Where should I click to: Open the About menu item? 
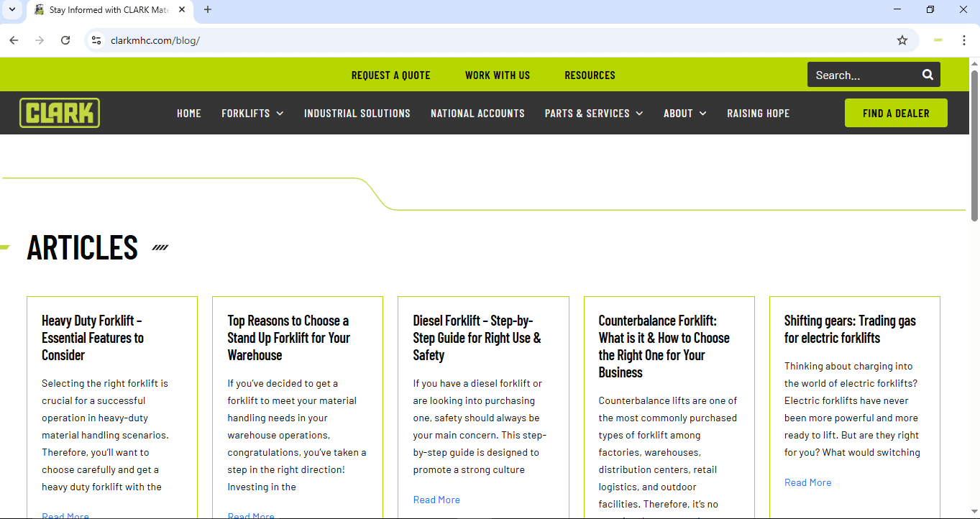(678, 114)
